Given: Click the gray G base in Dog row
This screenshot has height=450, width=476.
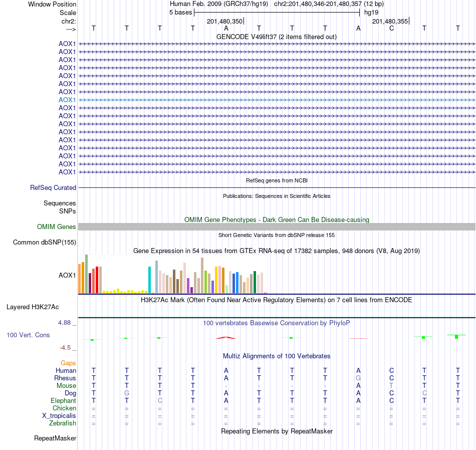Looking at the screenshot, I should pyautogui.click(x=127, y=393).
